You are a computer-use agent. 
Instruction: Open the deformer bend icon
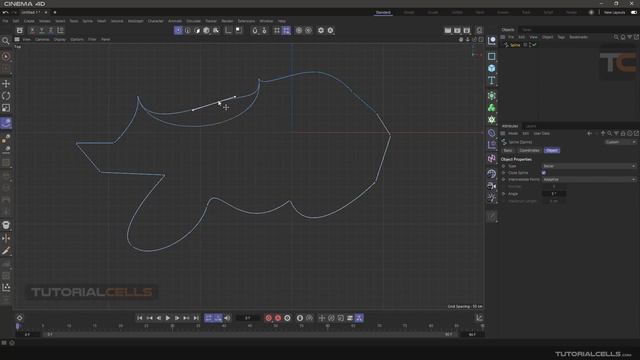tap(491, 133)
